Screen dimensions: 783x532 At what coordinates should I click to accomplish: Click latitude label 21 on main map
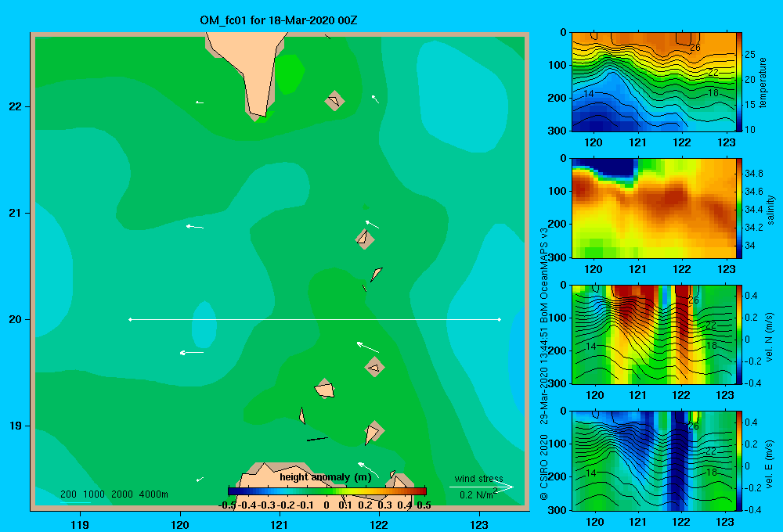(15, 213)
